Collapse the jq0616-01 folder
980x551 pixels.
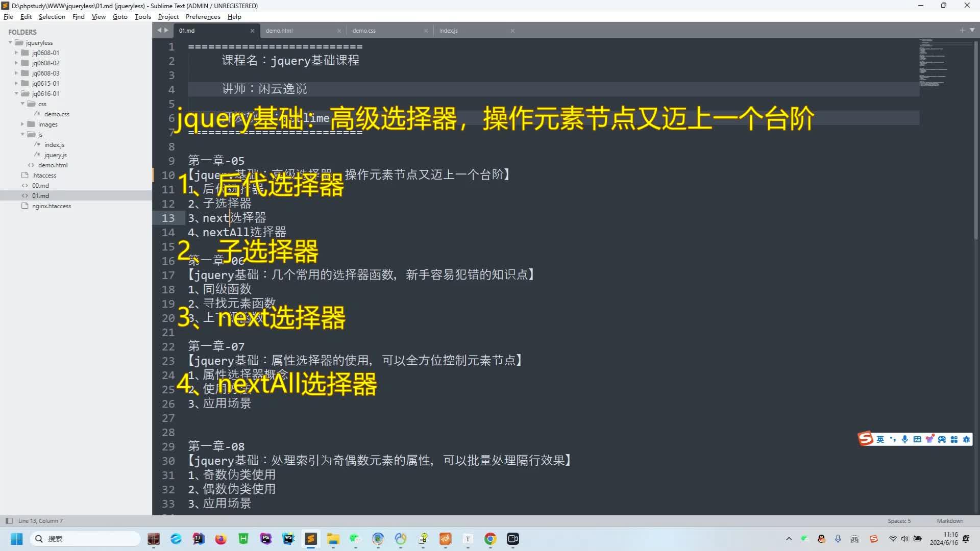16,93
